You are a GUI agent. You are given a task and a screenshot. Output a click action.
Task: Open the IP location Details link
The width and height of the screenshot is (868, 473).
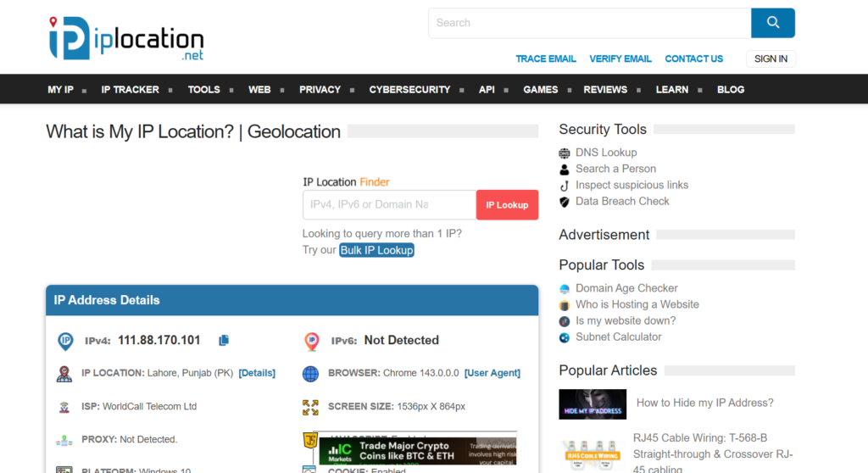pos(257,373)
